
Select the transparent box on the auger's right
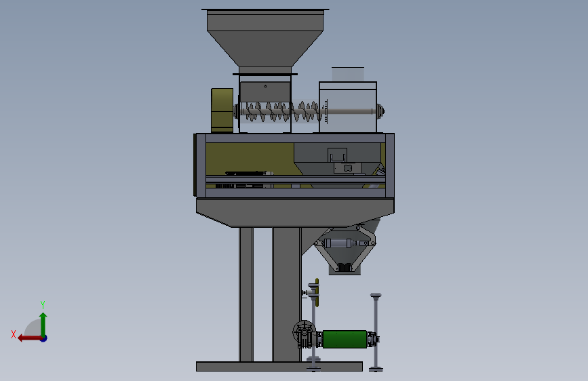[x=348, y=107]
